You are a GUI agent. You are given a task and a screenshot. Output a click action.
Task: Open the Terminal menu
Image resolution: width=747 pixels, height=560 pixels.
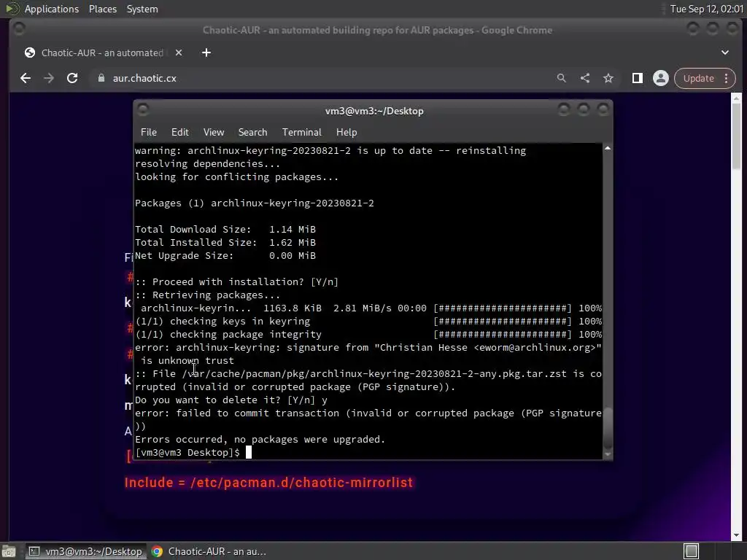click(x=301, y=132)
